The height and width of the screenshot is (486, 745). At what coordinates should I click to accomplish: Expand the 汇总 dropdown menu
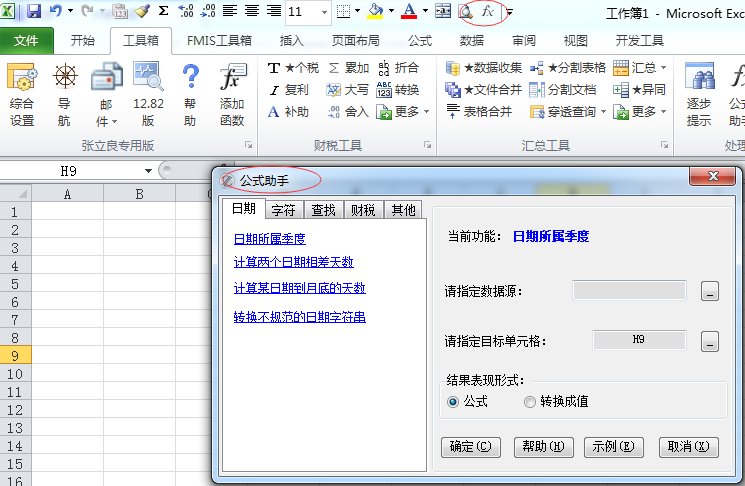tap(663, 68)
